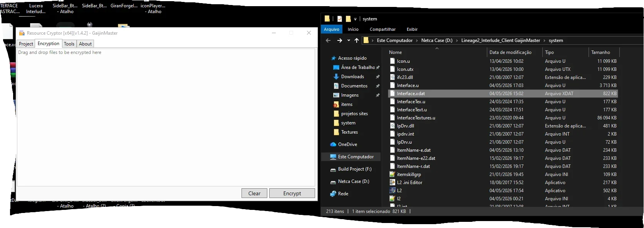Switch to the Tools tab in Resource Cryptor
The image size is (644, 228).
coord(69,44)
